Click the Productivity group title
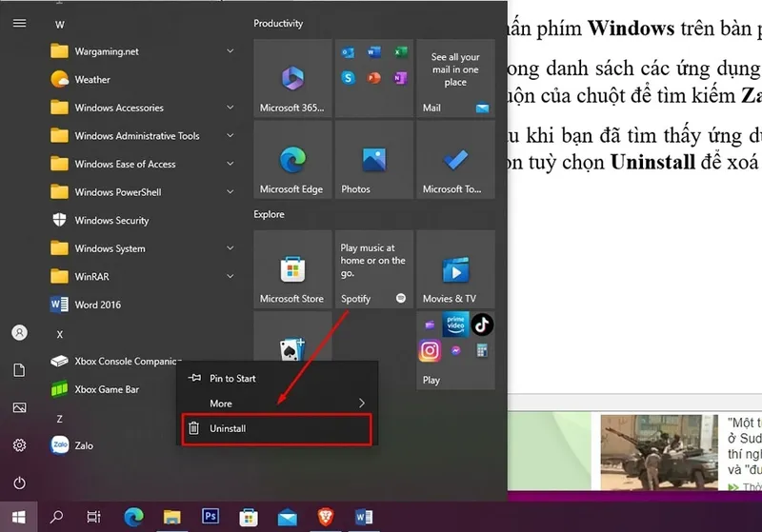 click(278, 23)
